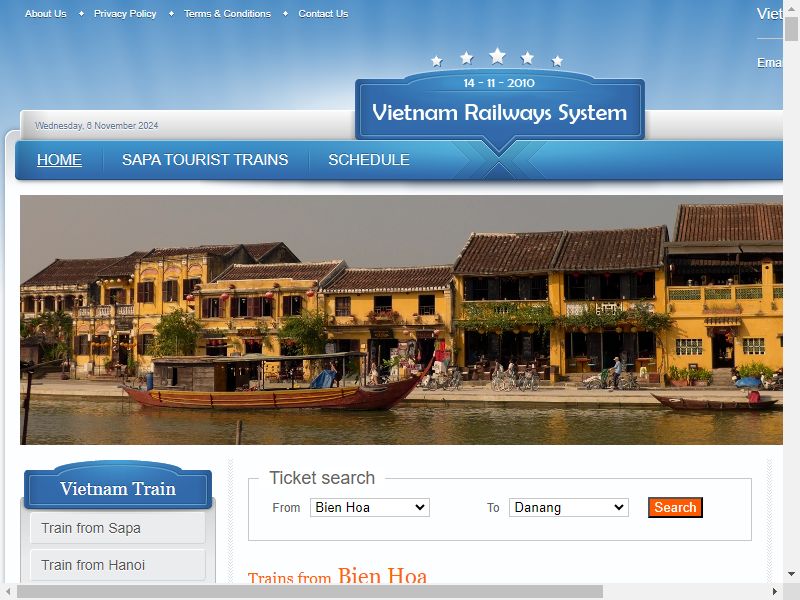
Task: Click the Vietnam Railways System logo banner
Action: coord(500,108)
